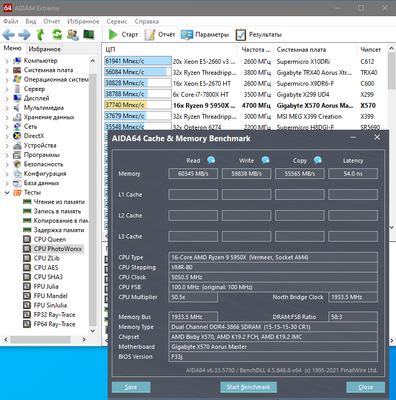Expand the Компьютер tree node

(7, 61)
